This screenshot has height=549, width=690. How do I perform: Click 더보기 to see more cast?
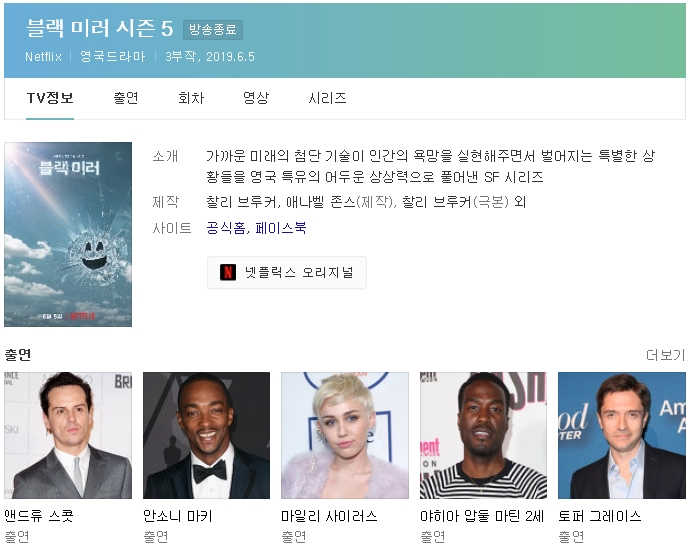[665, 355]
